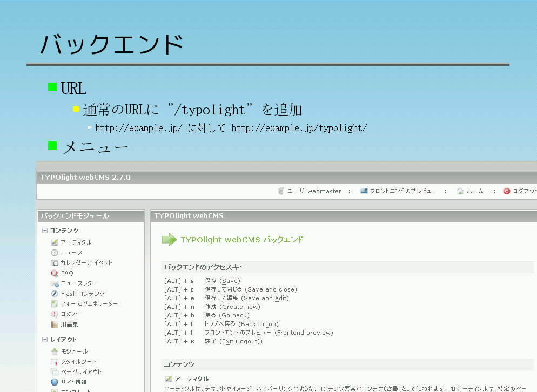The width and height of the screenshot is (537, 392).
Task: Open the FAQ module
Action: (x=67, y=273)
